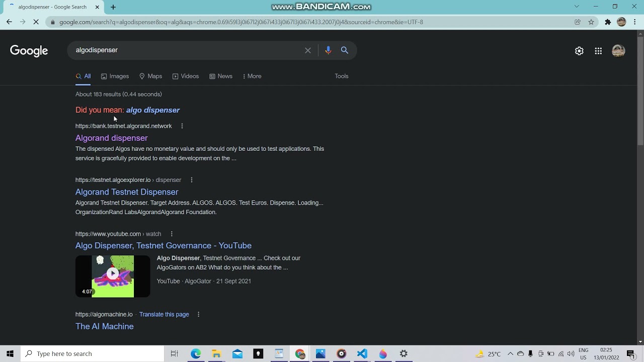This screenshot has height=362, width=644.
Task: Open weather widget showing 25°C
Action: coord(488,353)
